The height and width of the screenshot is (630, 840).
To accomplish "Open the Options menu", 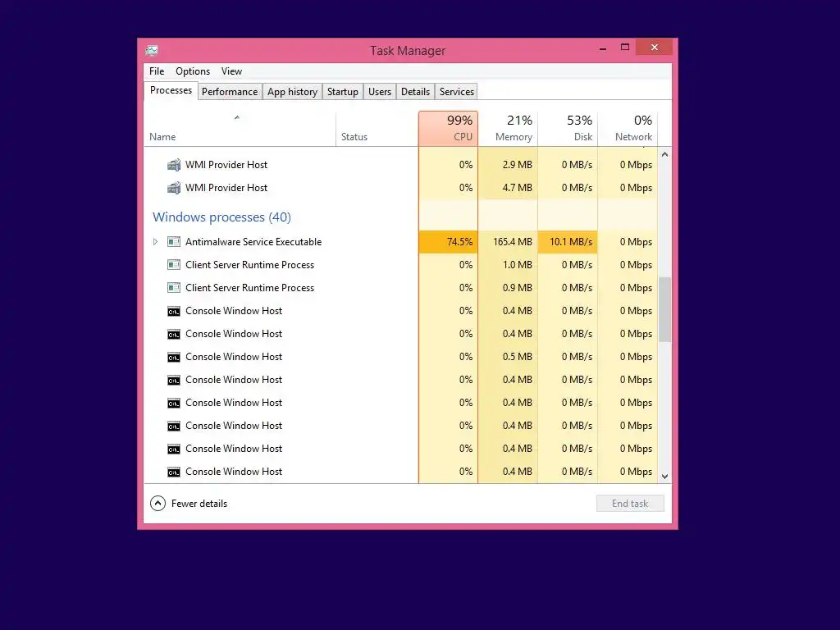I will coord(193,71).
